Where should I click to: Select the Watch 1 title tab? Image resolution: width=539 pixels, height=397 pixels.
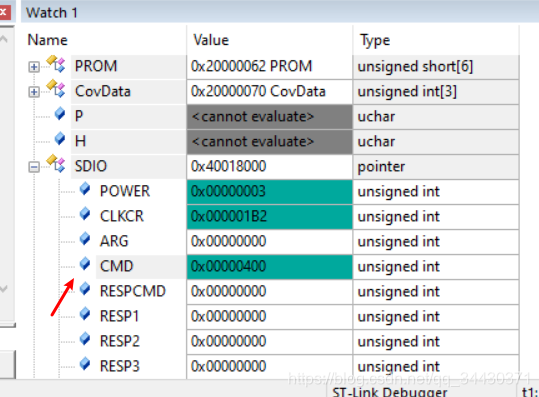pos(52,13)
